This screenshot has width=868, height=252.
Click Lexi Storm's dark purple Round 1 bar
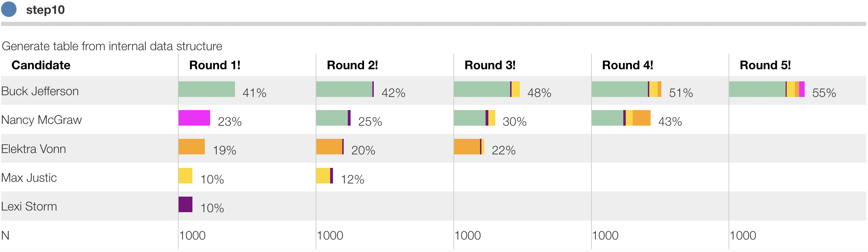(186, 205)
